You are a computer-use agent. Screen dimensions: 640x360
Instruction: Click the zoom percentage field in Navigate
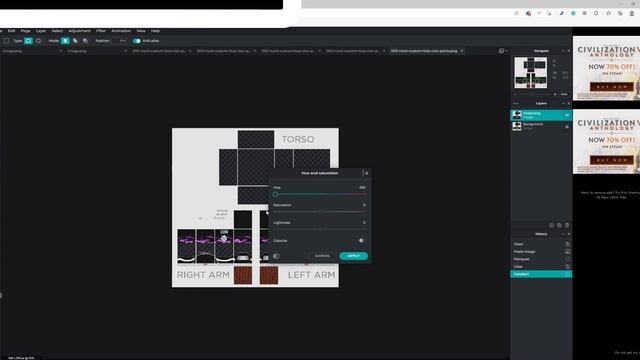coord(564,94)
